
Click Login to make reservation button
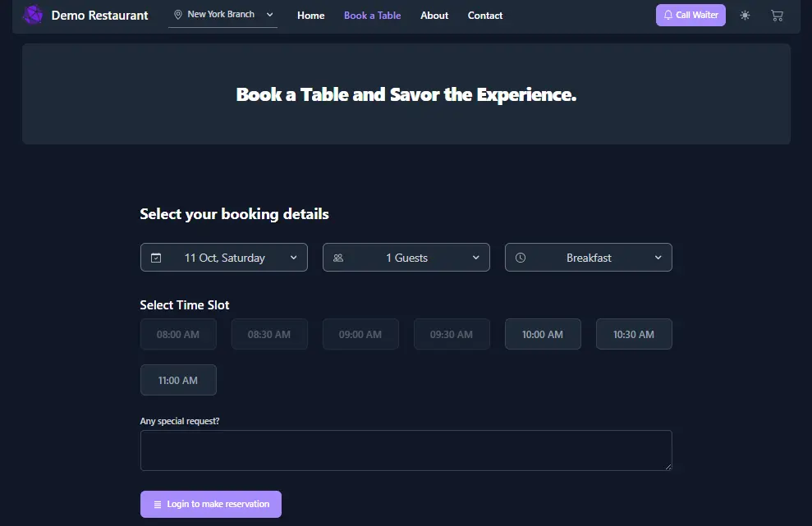(x=211, y=504)
